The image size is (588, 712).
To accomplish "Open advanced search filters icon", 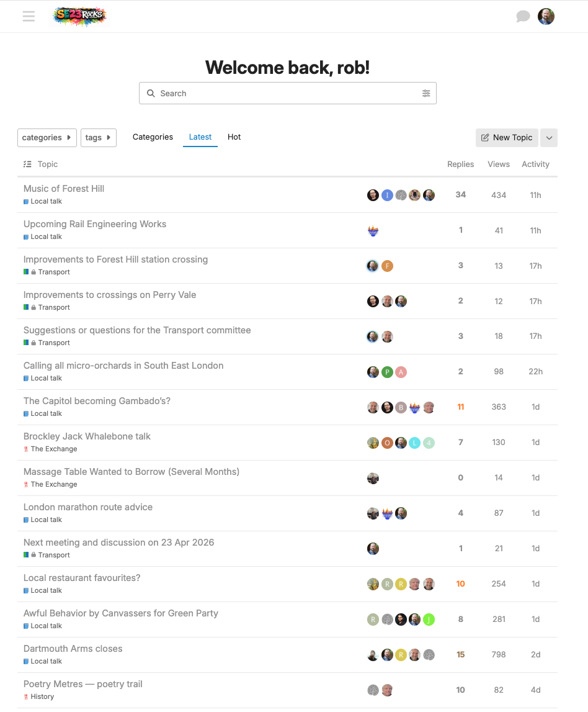I will 426,94.
